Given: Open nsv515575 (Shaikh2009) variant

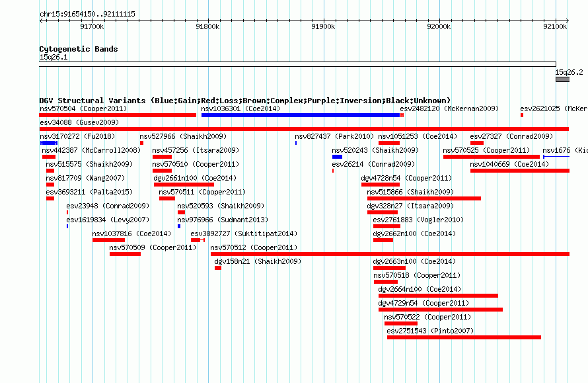Looking at the screenshot, I should point(89,165).
